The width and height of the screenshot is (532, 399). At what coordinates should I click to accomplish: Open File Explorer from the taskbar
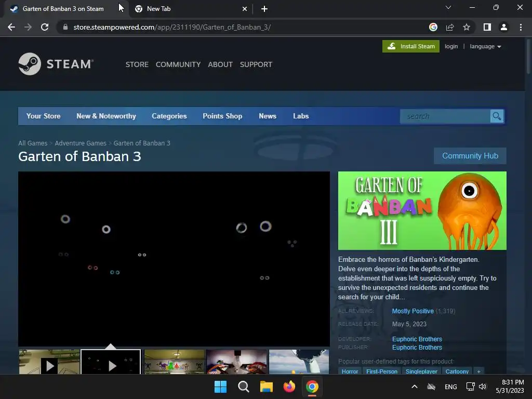pyautogui.click(x=267, y=387)
